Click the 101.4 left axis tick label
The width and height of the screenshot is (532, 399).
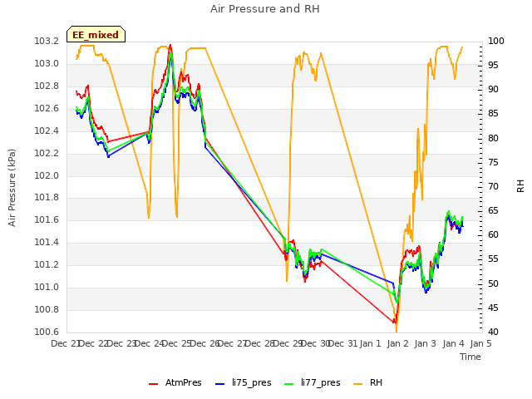coord(47,242)
